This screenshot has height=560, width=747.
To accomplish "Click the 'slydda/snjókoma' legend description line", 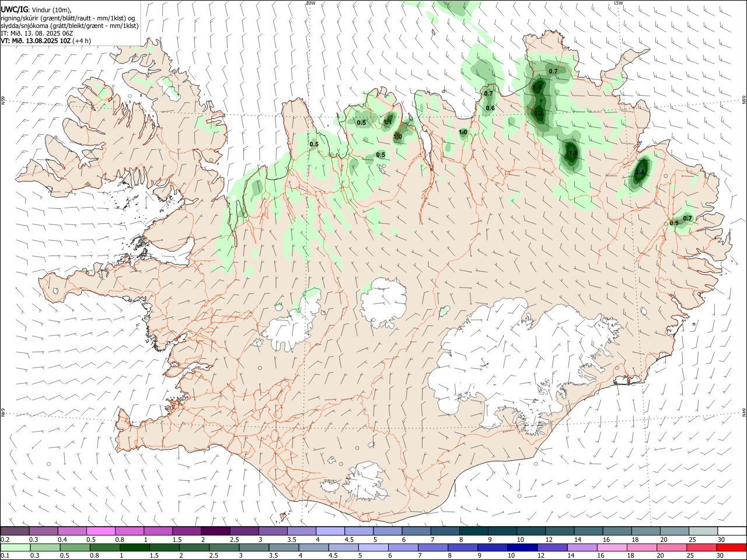I will 69,26.
